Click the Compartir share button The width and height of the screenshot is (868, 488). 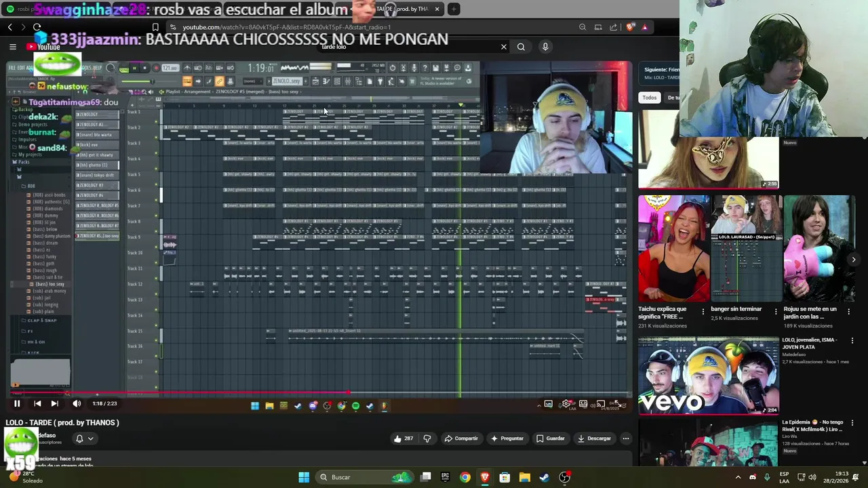[461, 439]
